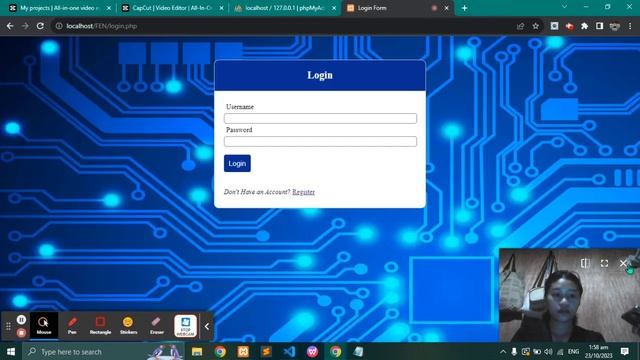Open the Extensions puzzle menu
The width and height of the screenshot is (640, 360).
[584, 26]
